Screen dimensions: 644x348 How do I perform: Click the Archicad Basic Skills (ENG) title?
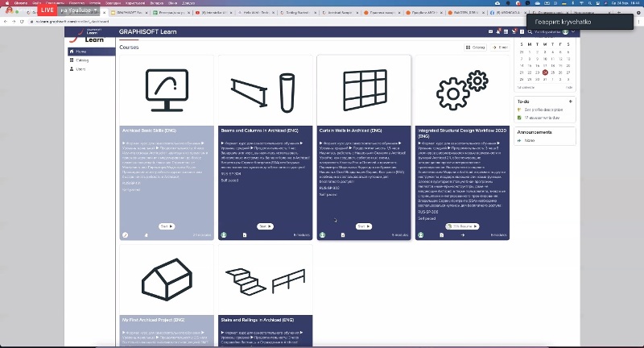[149, 130]
